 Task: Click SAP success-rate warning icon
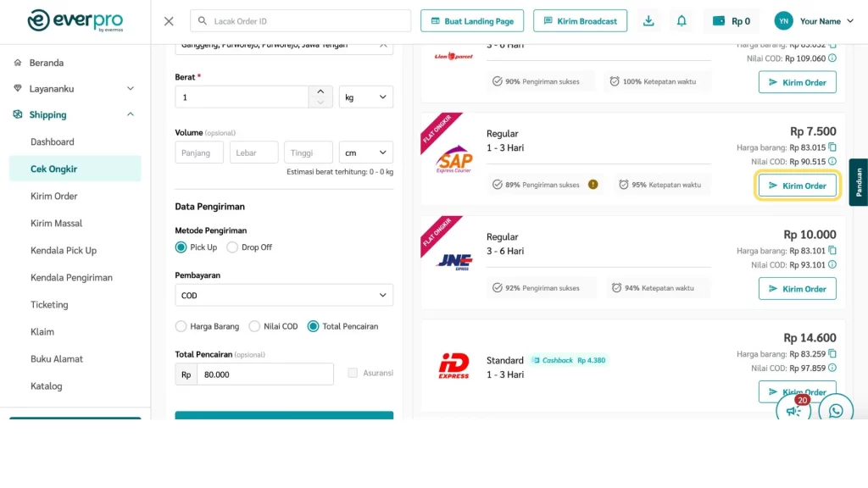click(x=593, y=185)
